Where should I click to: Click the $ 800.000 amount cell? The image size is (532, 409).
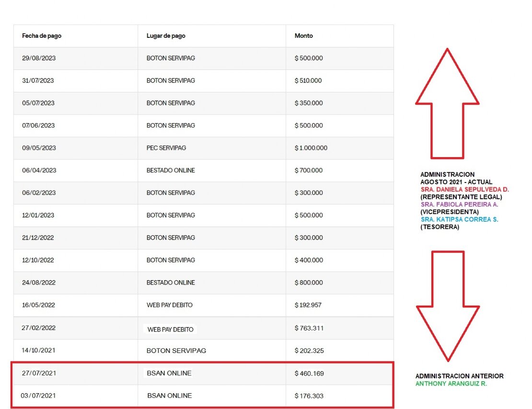(309, 283)
